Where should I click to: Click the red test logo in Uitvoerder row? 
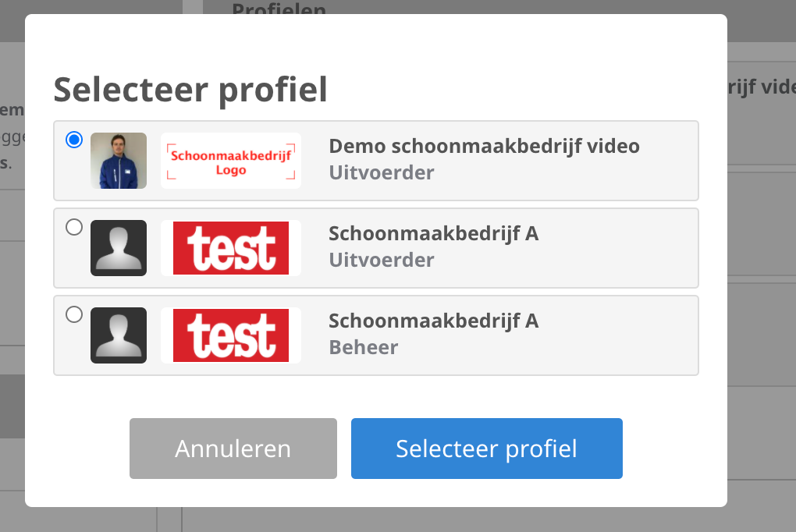(231, 248)
